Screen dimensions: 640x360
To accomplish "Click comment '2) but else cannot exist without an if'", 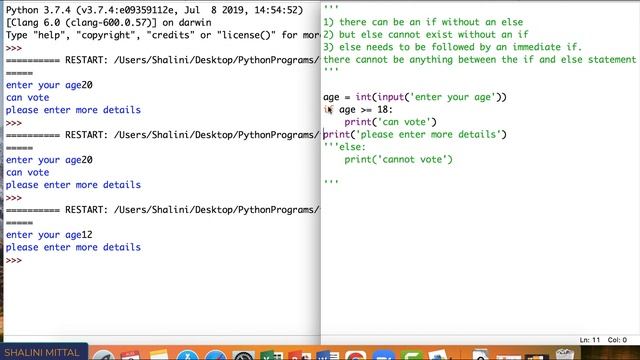I will click(426, 35).
